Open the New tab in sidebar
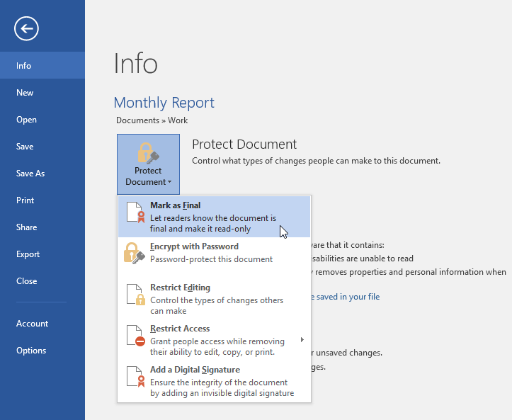Screen dimensions: 512x420 pos(25,93)
